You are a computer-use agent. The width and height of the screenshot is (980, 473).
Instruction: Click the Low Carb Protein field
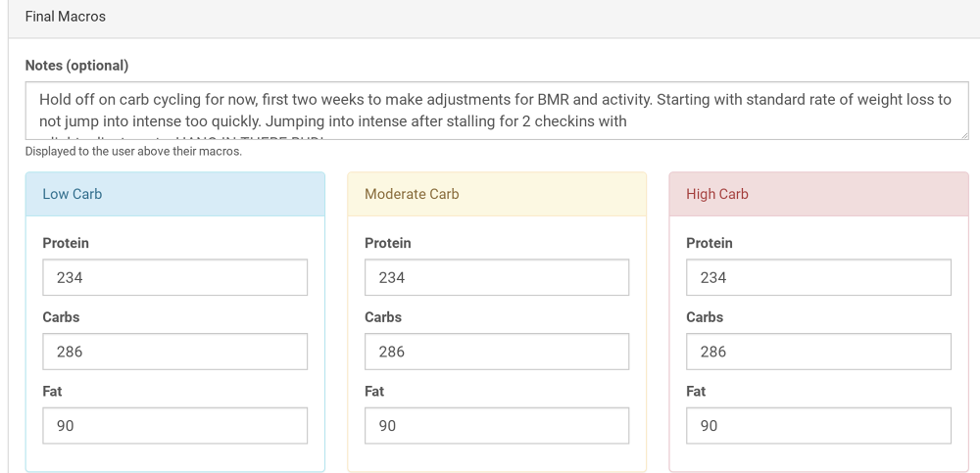(175, 277)
